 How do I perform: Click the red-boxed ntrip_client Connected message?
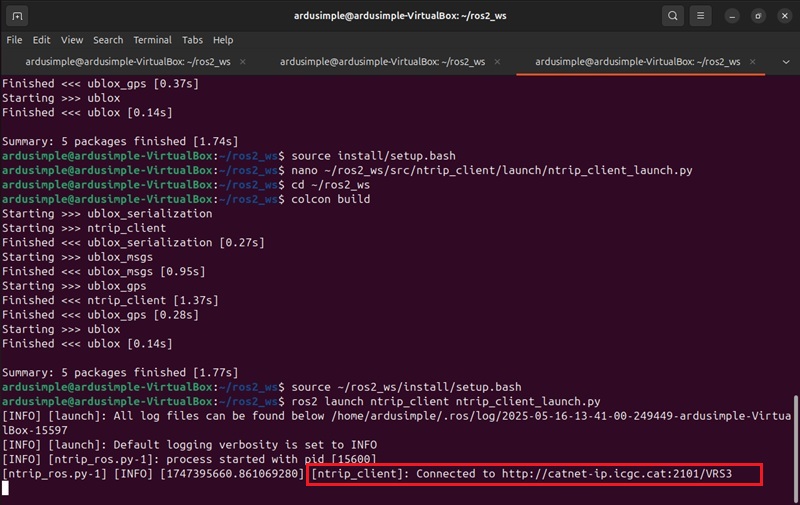[534, 473]
